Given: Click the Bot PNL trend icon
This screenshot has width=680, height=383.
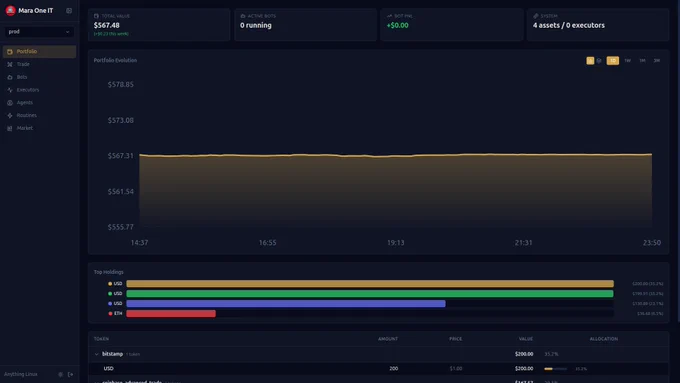Looking at the screenshot, I should (389, 16).
